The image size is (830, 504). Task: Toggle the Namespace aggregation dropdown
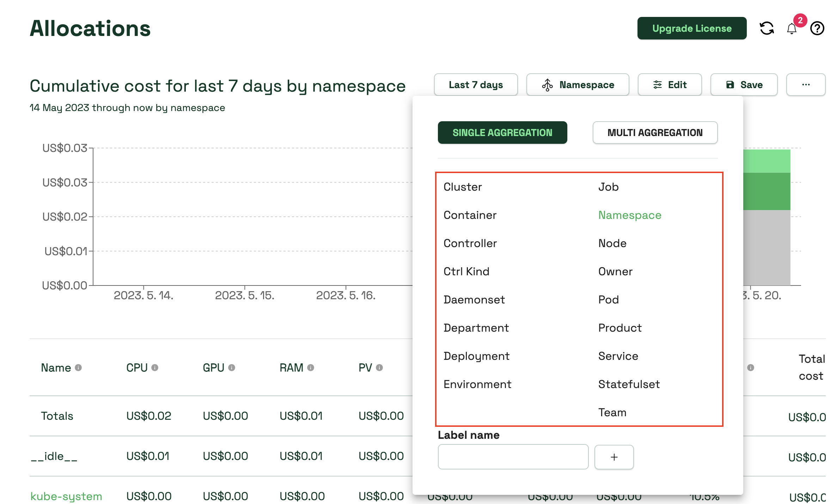578,85
